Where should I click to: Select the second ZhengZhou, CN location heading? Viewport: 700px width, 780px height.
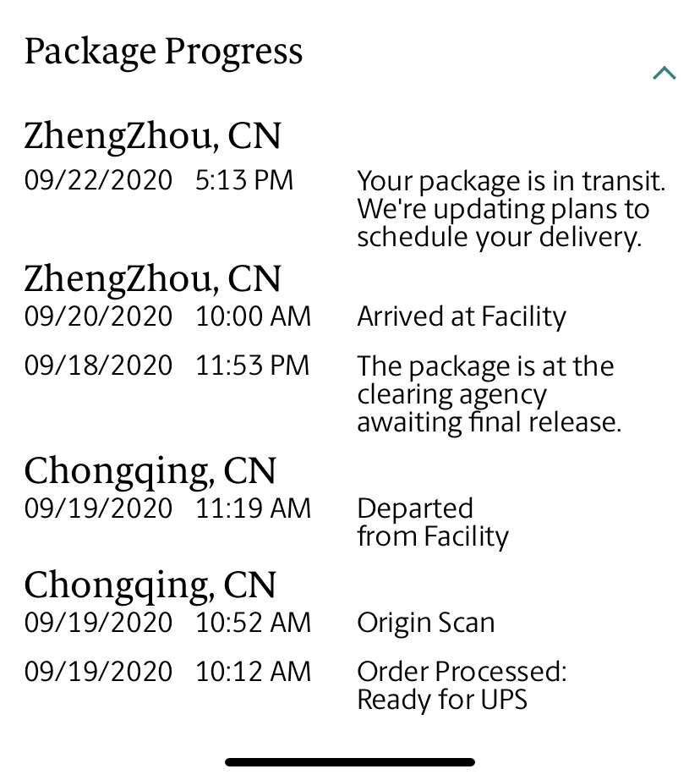tap(153, 279)
